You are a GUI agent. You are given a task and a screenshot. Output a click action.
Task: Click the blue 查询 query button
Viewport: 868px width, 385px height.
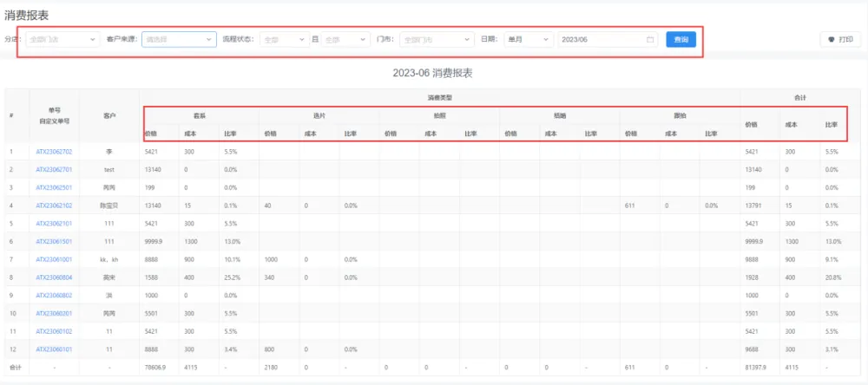click(x=681, y=40)
